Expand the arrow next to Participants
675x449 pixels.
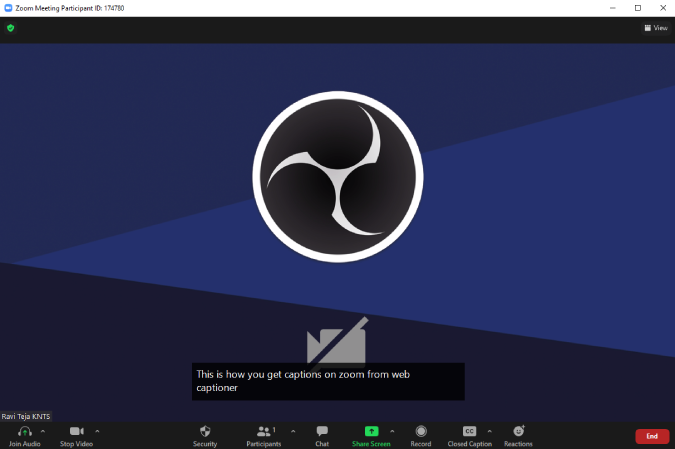click(x=293, y=431)
